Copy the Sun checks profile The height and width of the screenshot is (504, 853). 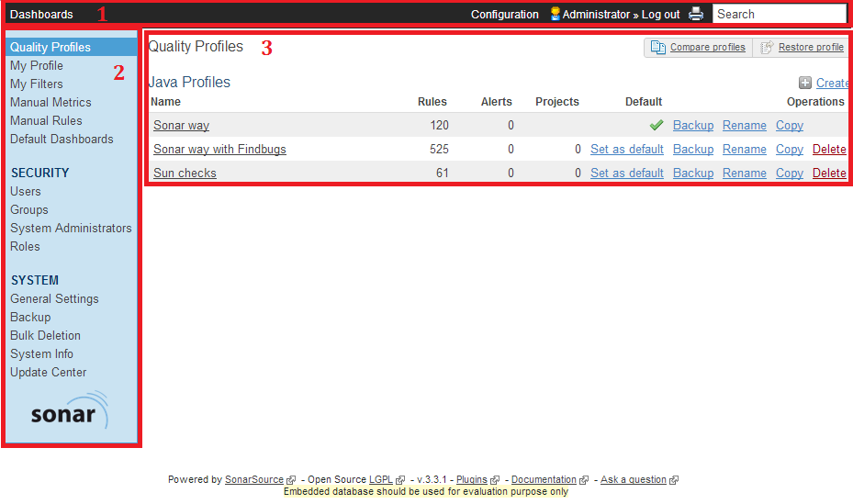pyautogui.click(x=790, y=174)
